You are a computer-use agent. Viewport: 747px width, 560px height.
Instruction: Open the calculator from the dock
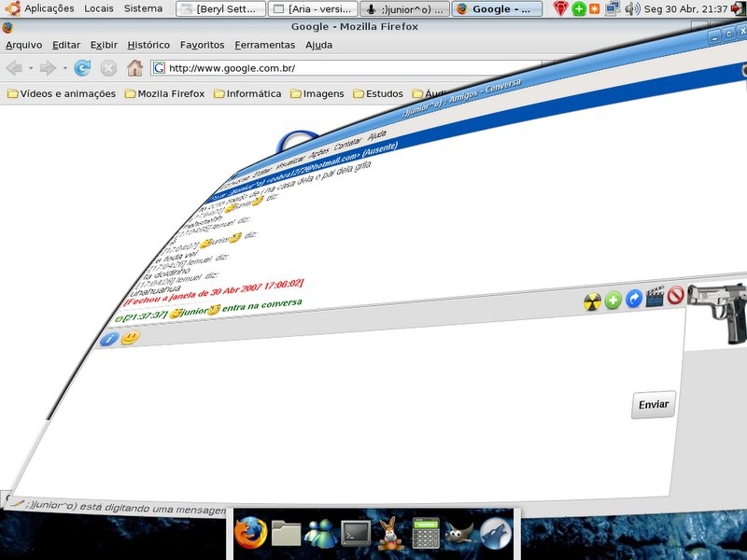click(x=426, y=533)
